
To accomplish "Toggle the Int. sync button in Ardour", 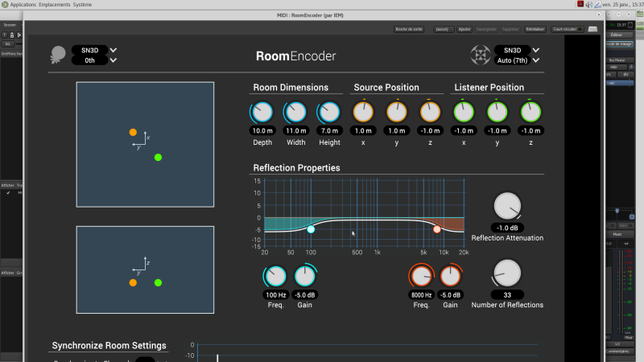I will (x=7, y=44).
